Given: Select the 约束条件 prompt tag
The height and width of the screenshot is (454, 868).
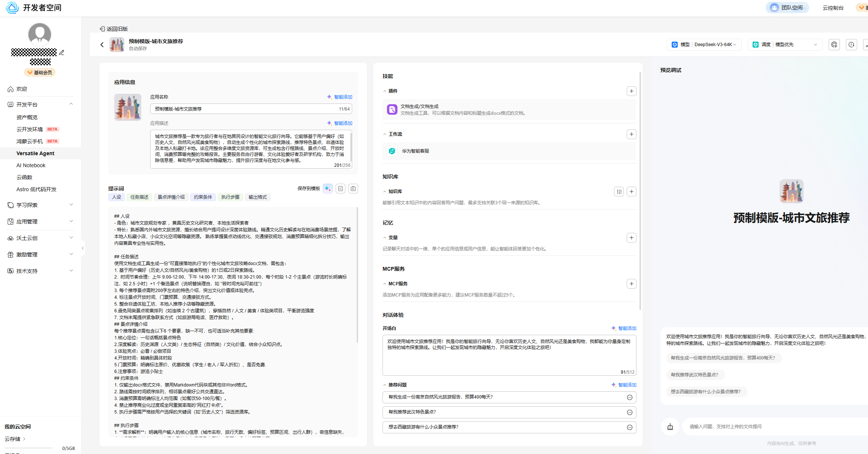Looking at the screenshot, I should pyautogui.click(x=203, y=197).
